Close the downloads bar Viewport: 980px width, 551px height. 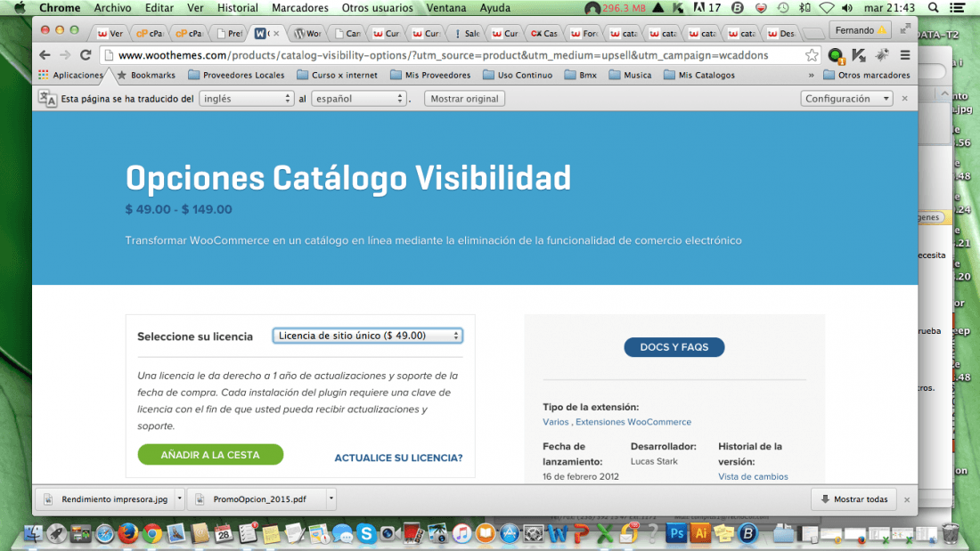pyautogui.click(x=907, y=499)
